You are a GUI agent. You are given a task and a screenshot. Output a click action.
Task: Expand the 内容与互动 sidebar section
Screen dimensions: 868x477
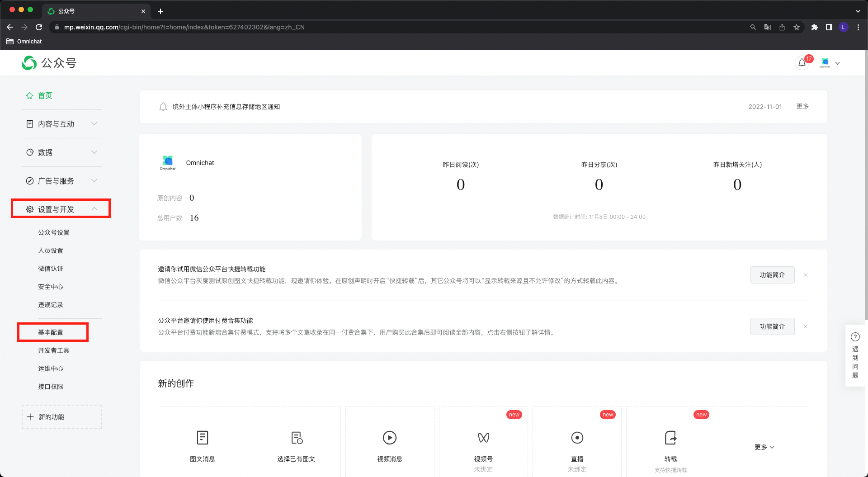(61, 124)
